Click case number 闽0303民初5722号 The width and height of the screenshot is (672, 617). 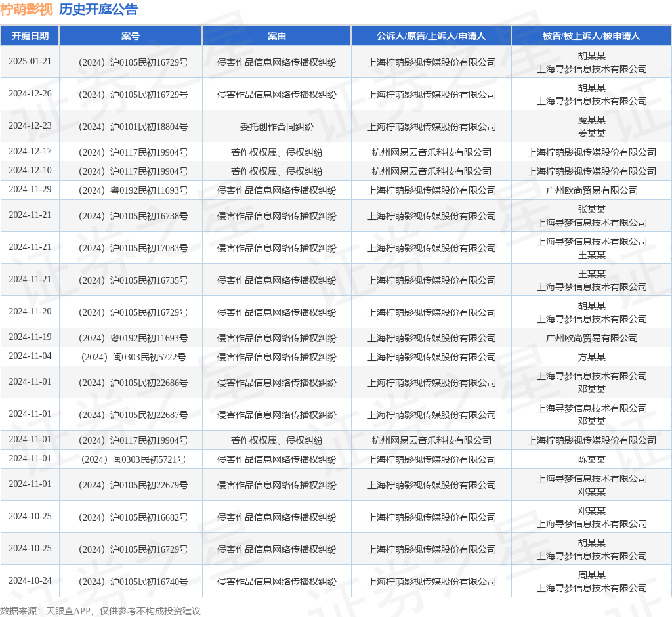click(x=133, y=357)
